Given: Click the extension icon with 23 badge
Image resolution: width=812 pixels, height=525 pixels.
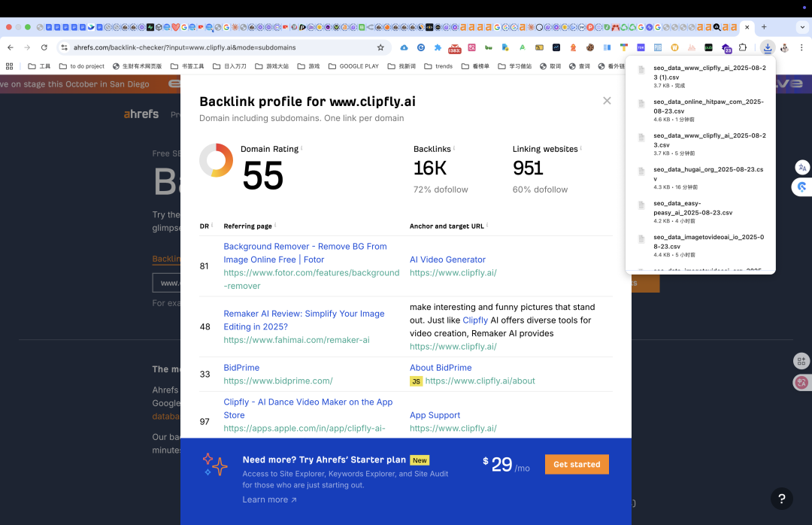Looking at the screenshot, I should [x=726, y=48].
